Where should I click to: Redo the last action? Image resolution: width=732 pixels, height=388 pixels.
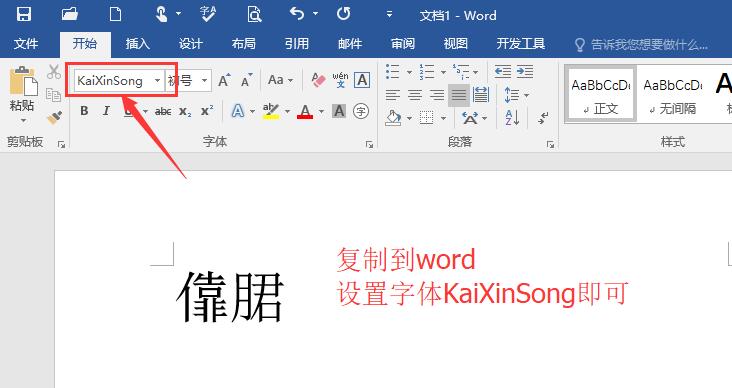(344, 14)
